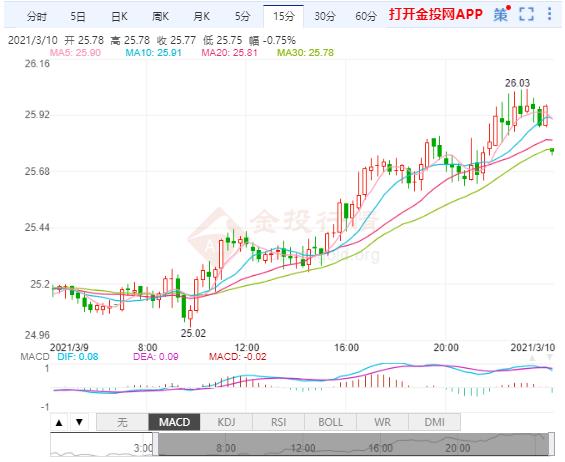
Task: Click the 2021/3/10 date in header
Action: [x=33, y=40]
